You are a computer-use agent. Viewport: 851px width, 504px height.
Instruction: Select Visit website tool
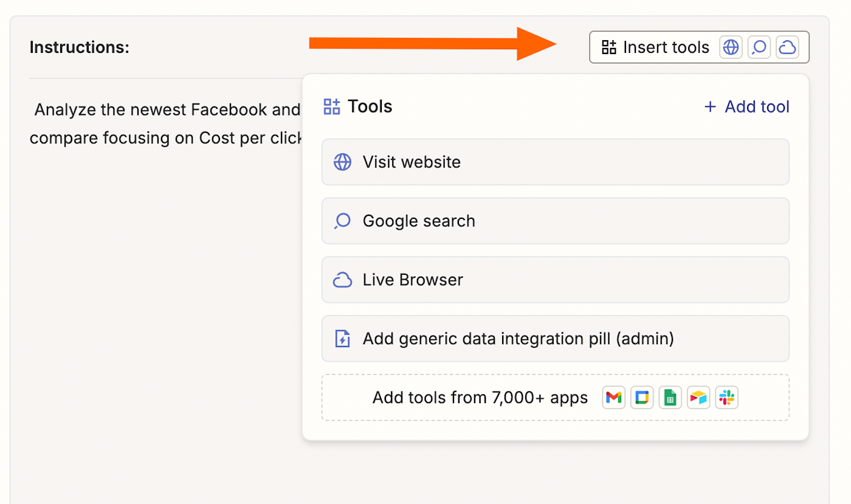pyautogui.click(x=555, y=162)
